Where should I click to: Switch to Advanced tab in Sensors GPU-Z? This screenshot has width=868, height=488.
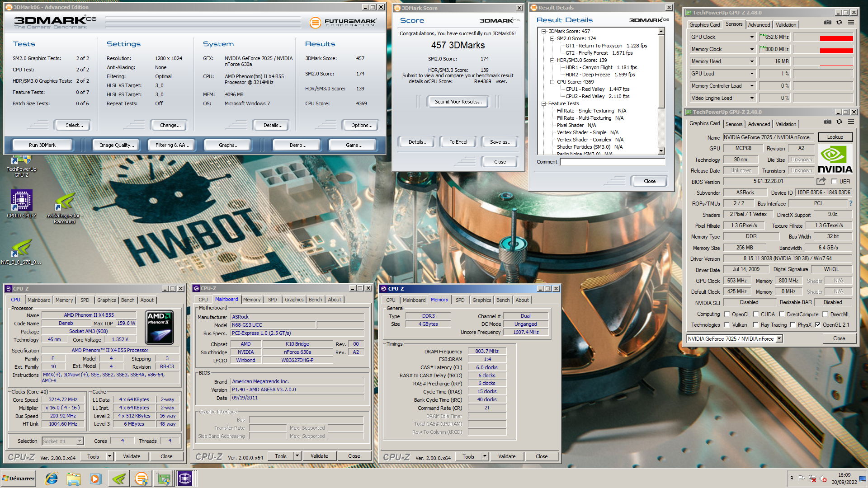(x=759, y=25)
